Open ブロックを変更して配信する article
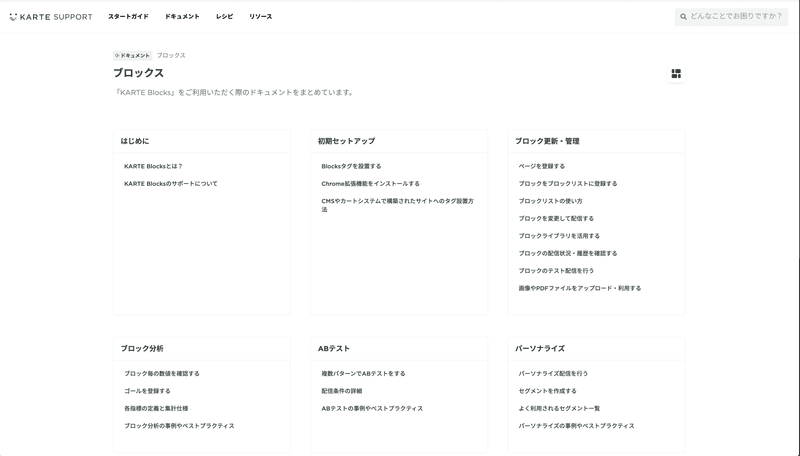Screen dimensions: 800x456 click(556, 218)
